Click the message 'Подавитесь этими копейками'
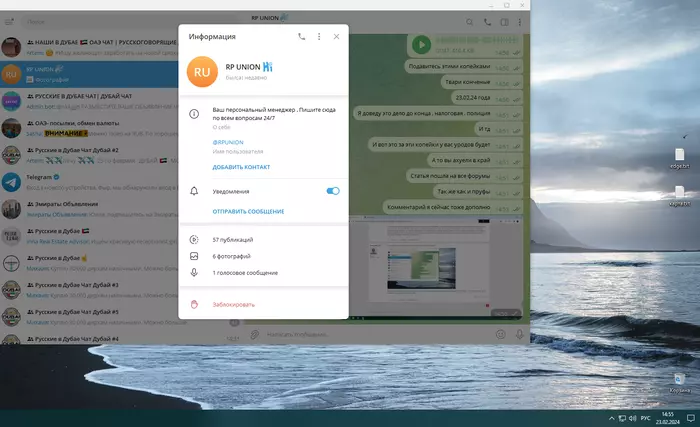This screenshot has width=700, height=427. (x=463, y=67)
